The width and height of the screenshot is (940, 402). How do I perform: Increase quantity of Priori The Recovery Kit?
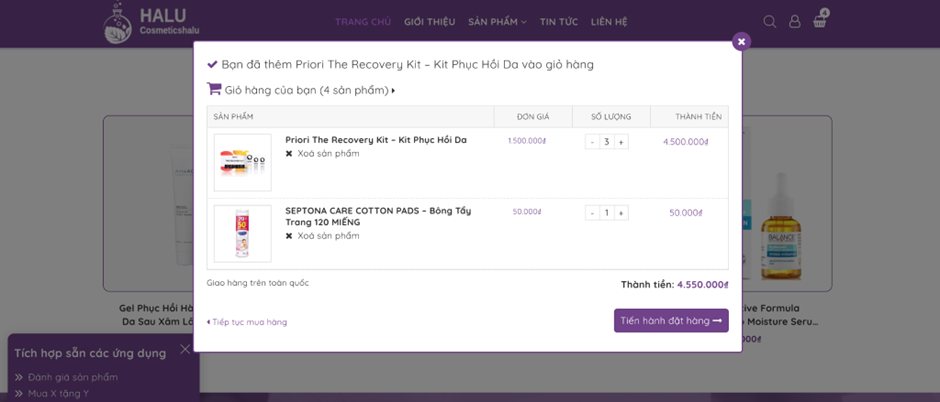coord(621,142)
